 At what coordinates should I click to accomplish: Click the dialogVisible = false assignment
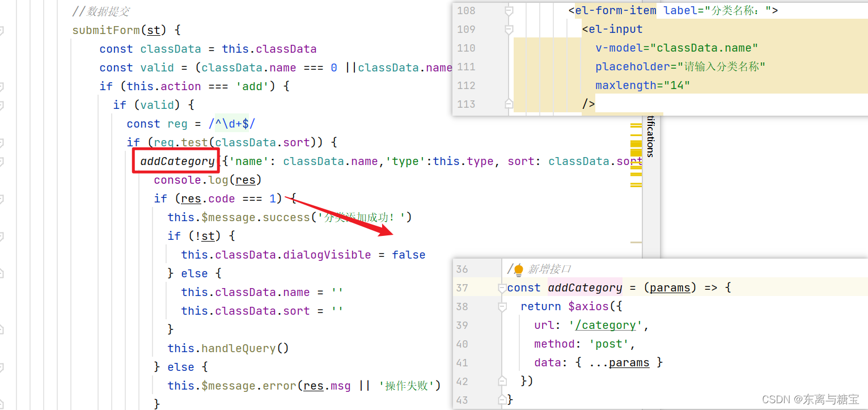[x=303, y=255]
